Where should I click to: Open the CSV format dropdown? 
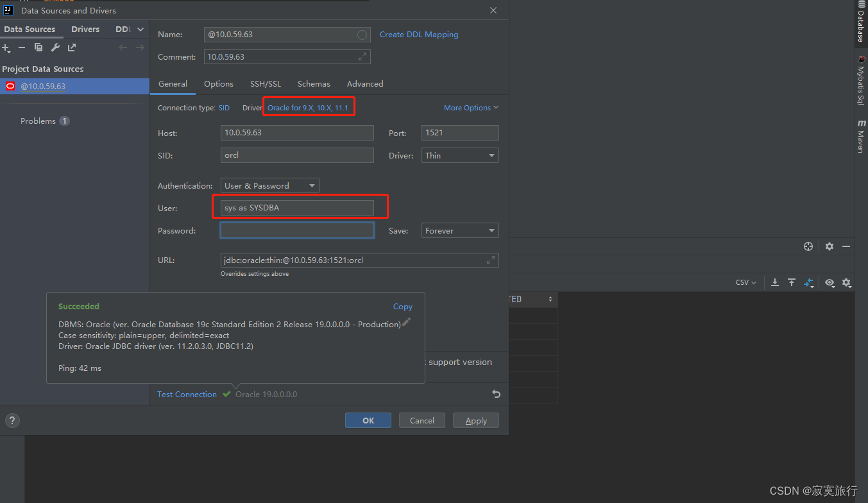click(746, 282)
